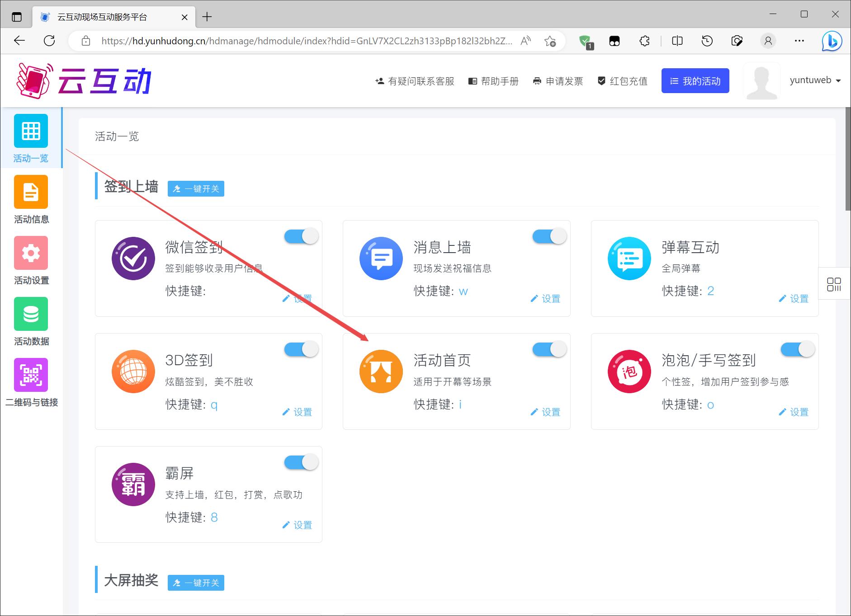Click the 快捷键 w value on 消息上墙
Image resolution: width=851 pixels, height=616 pixels.
[463, 291]
